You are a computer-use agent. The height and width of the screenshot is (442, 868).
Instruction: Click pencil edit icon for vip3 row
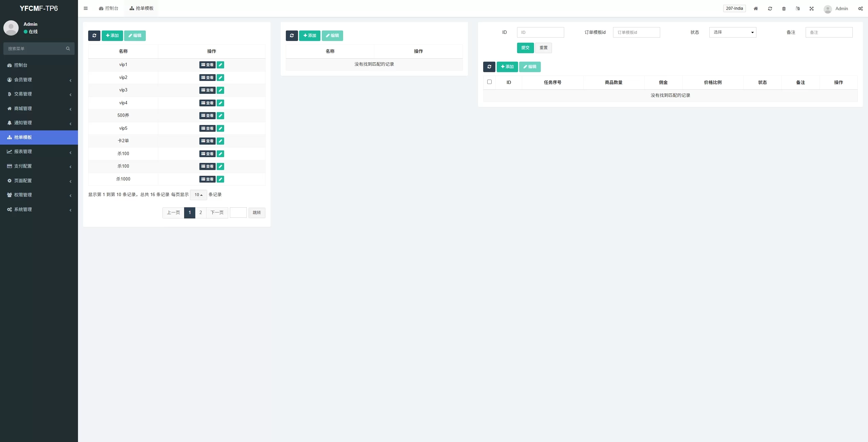[220, 90]
